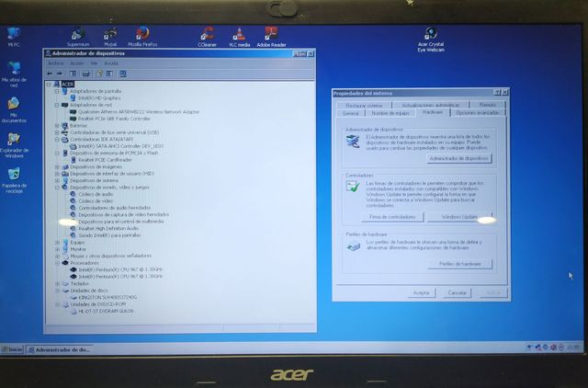Click the taskbar clock

click(x=572, y=348)
